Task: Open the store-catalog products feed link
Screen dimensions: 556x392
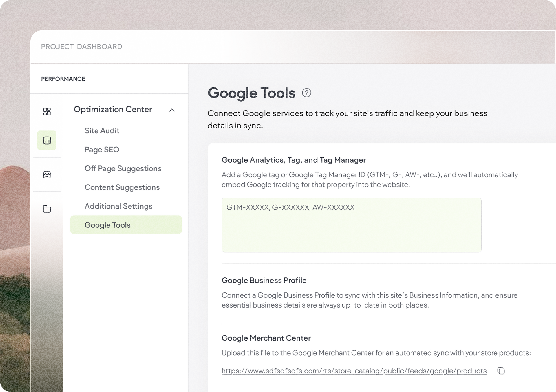Action: click(354, 371)
